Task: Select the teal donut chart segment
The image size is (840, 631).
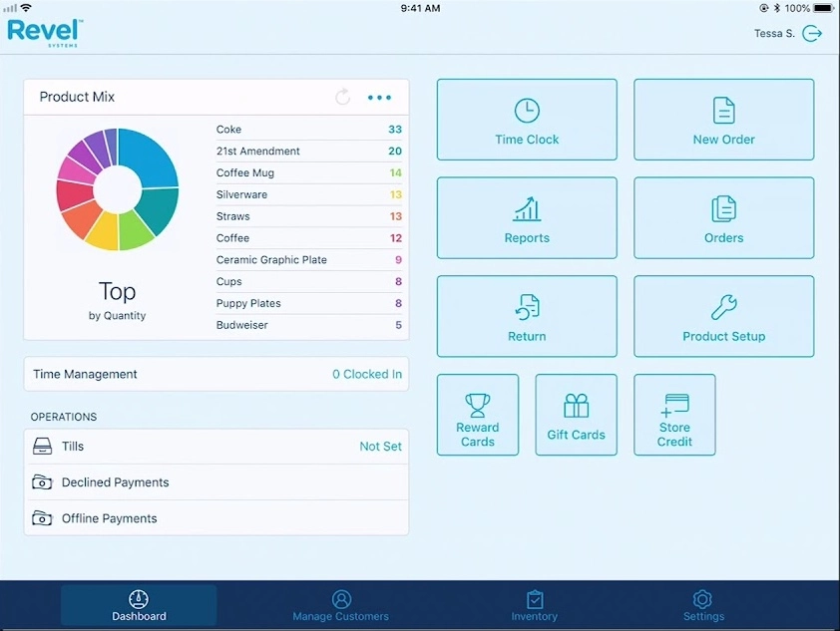Action: [158, 210]
